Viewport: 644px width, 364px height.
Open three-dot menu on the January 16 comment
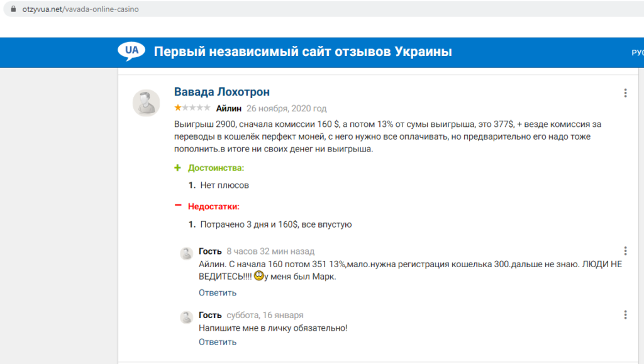coord(625,315)
